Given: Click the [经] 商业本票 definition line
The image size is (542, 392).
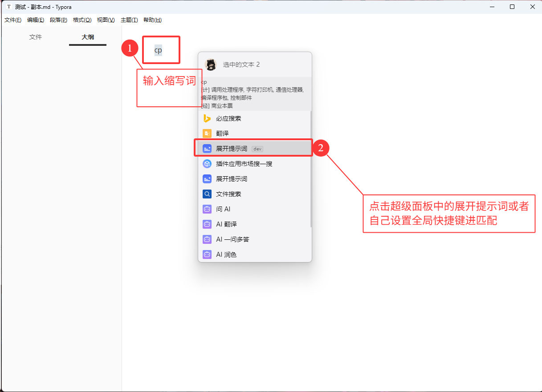Looking at the screenshot, I should tap(217, 106).
